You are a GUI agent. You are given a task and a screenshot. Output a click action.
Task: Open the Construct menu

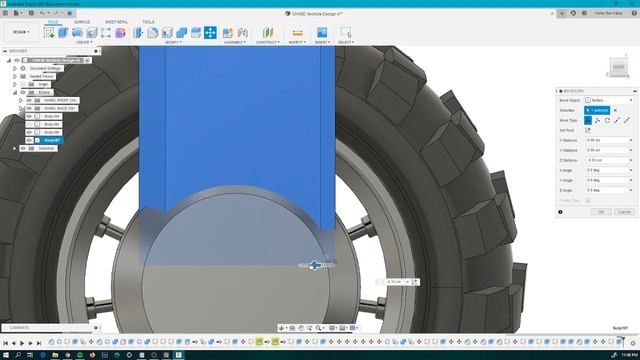coord(268,42)
